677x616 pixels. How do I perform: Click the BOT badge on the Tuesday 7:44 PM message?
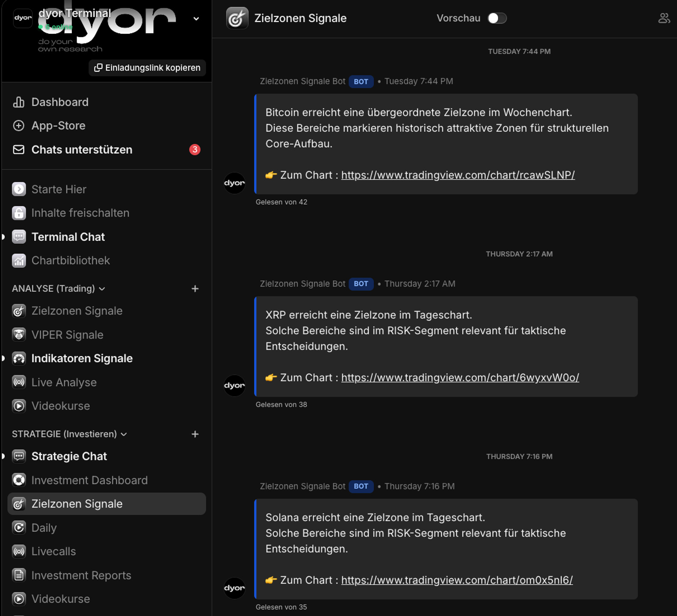coord(361,81)
